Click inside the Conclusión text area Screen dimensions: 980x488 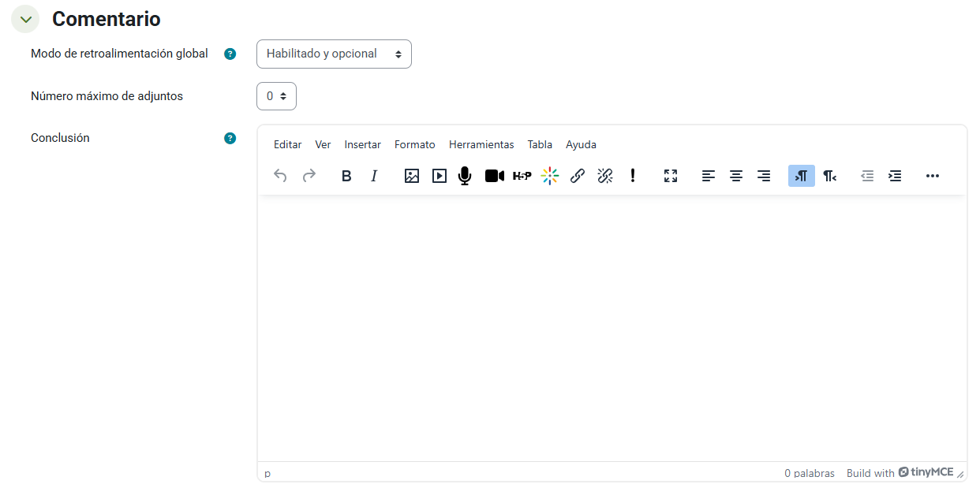(x=612, y=327)
